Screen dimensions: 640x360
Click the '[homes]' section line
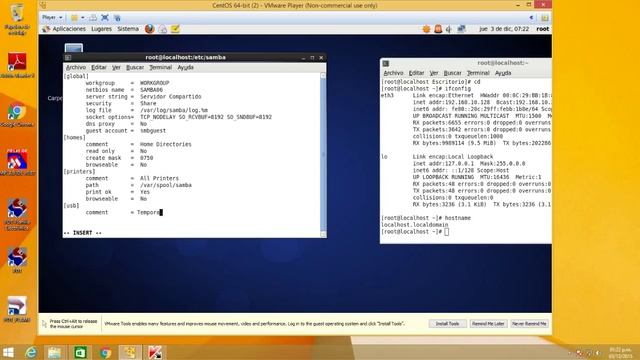[74, 138]
